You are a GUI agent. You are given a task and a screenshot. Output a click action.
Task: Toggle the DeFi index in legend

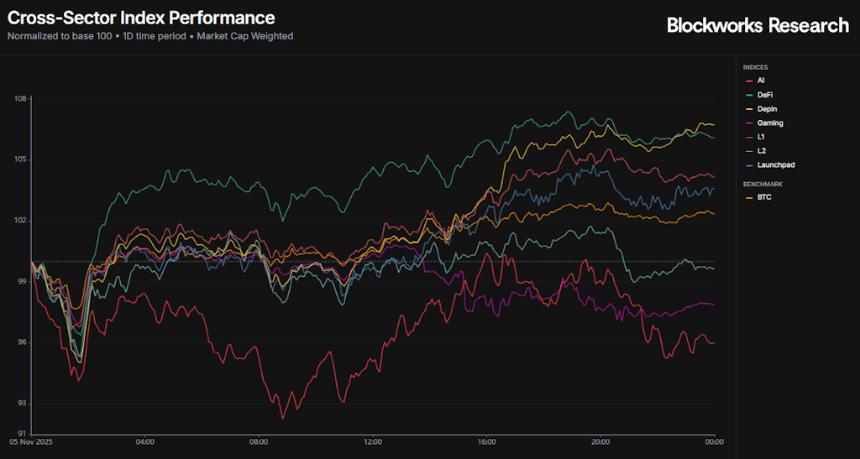764,94
